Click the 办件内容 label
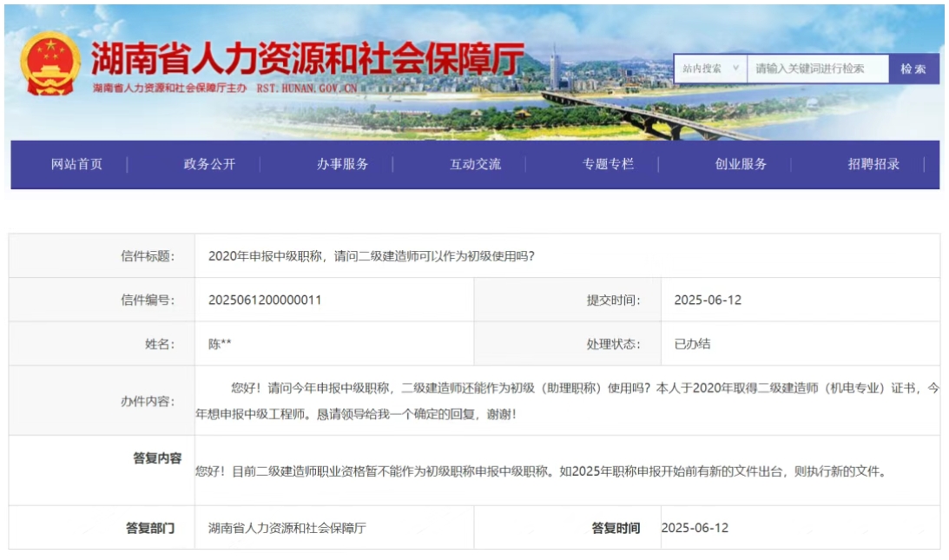 pos(148,401)
